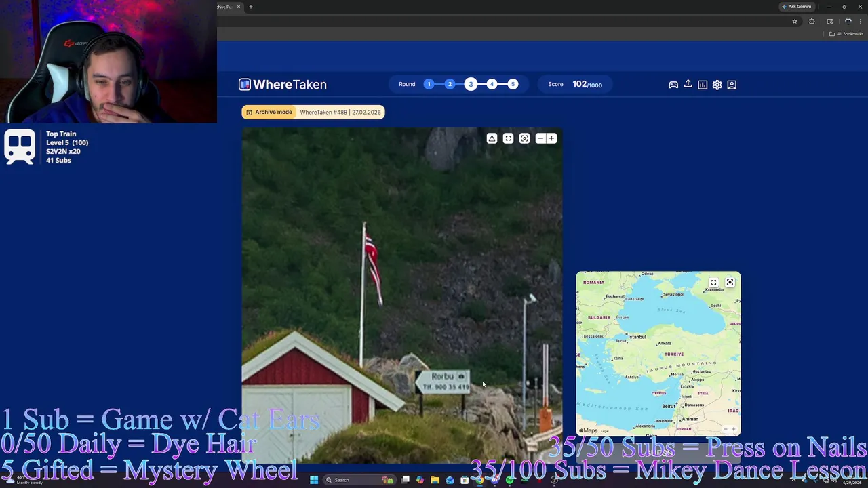Recenter the map view
868x488 pixels.
730,283
